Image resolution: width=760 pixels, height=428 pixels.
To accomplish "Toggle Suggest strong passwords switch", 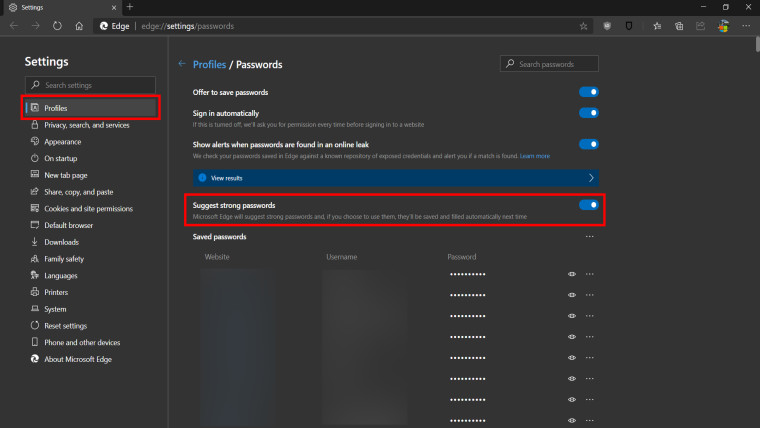I will point(588,205).
